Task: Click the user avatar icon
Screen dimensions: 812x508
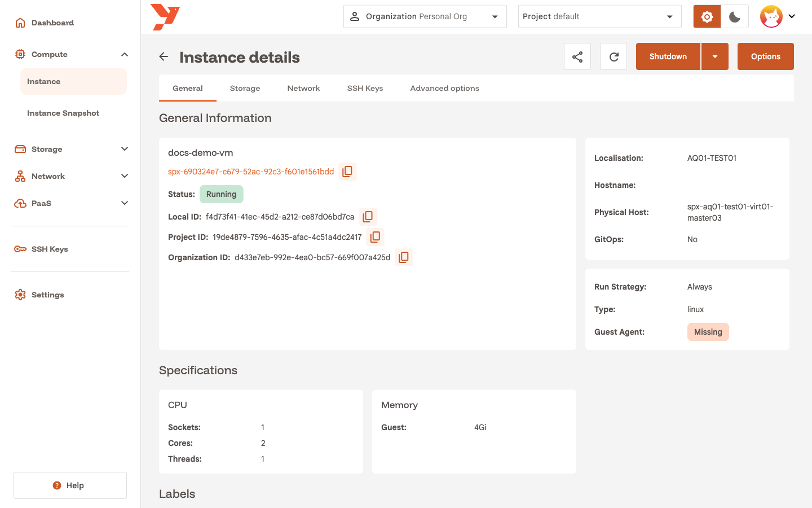Action: point(771,16)
